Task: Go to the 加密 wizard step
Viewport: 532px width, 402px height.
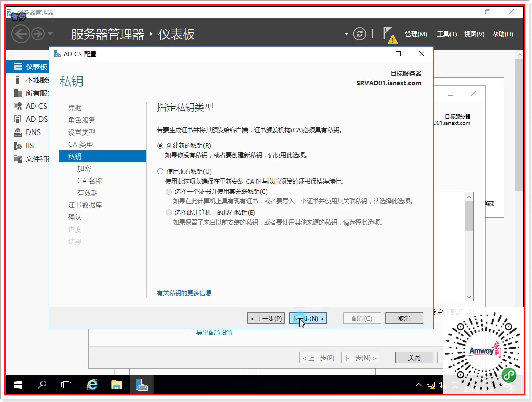Action: 84,169
